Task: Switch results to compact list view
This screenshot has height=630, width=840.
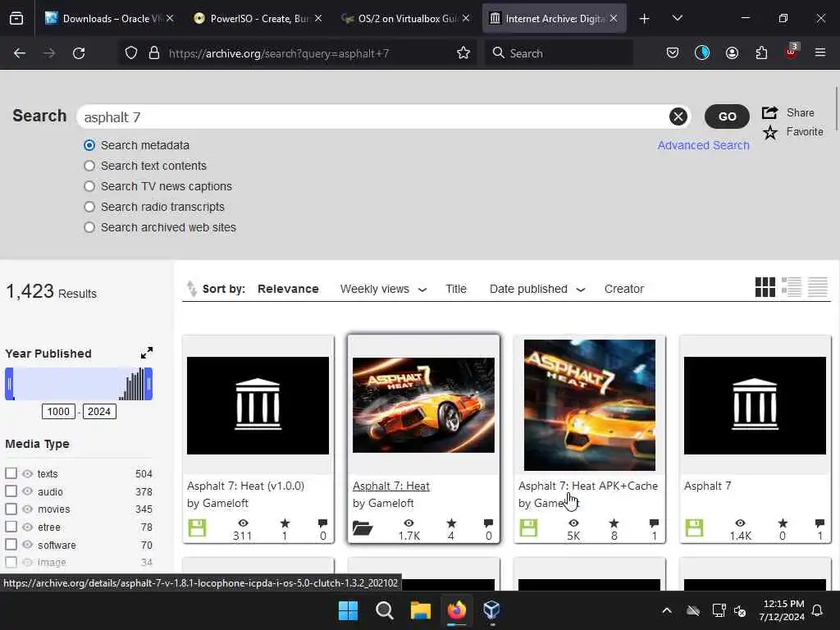Action: (818, 287)
